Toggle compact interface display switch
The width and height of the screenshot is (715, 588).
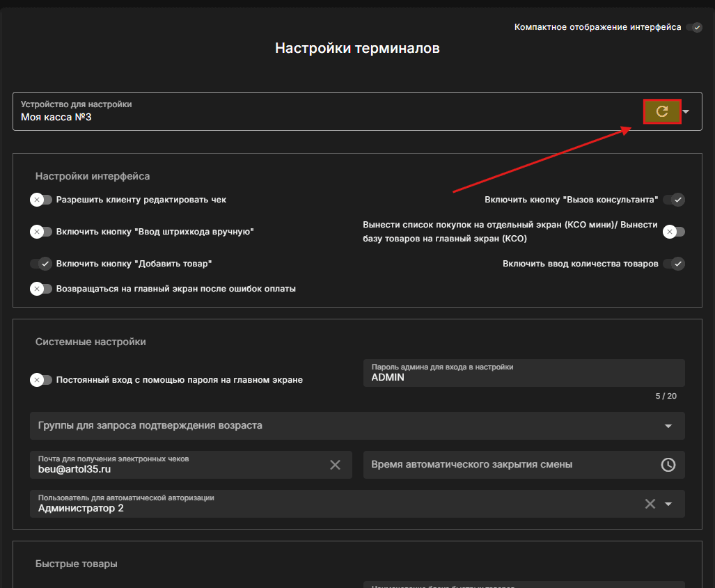click(693, 27)
